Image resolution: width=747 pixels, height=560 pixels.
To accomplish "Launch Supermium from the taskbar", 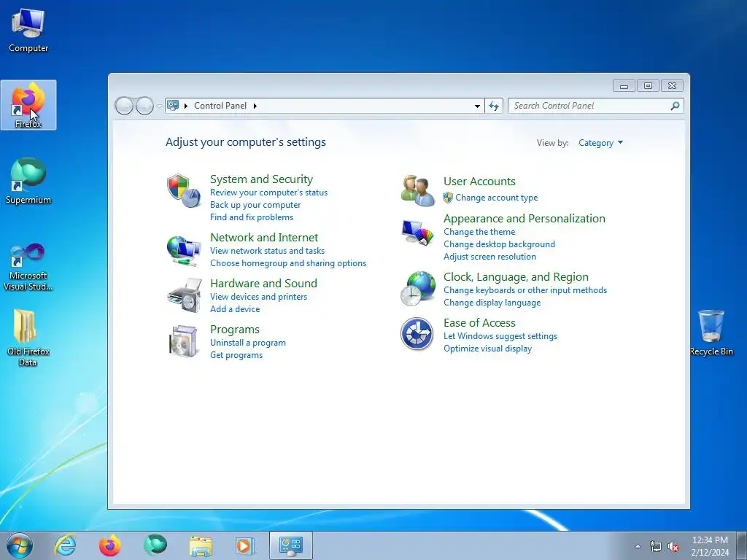I will tap(155, 545).
